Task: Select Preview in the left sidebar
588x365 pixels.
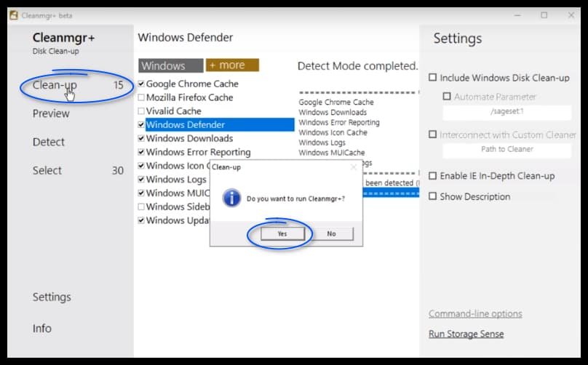Action: (51, 113)
